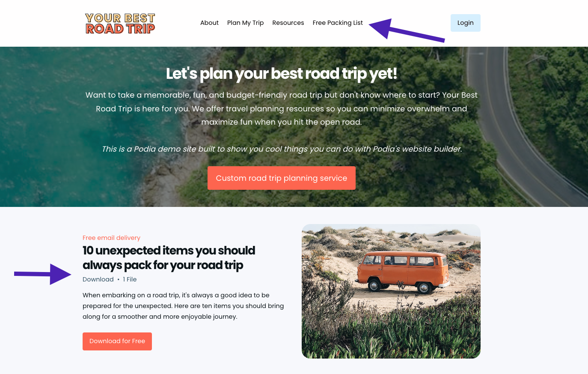
Task: Click the purple arrow beside the product title
Action: point(42,274)
